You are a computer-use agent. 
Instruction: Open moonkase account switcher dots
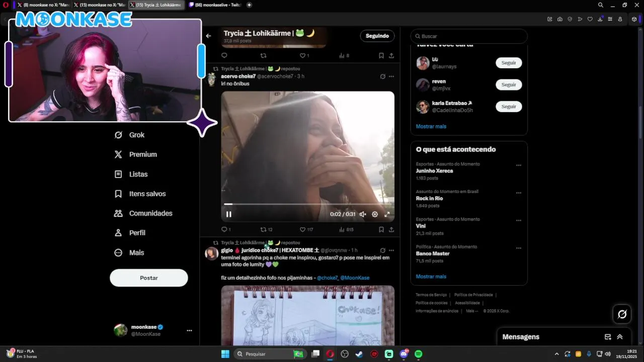(189, 330)
